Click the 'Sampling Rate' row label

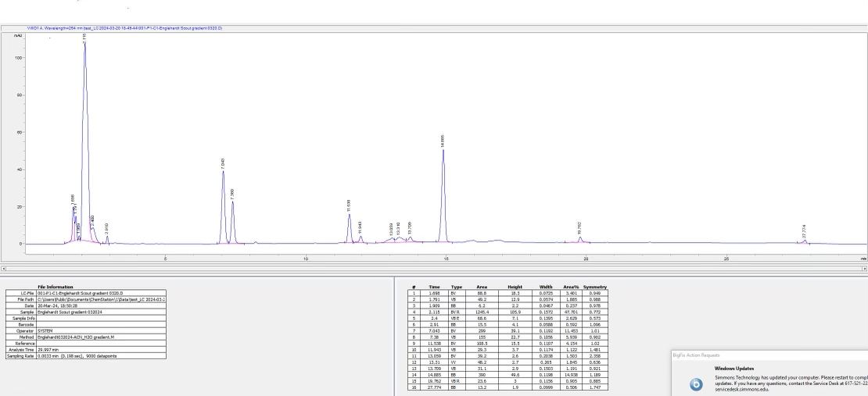coord(20,355)
